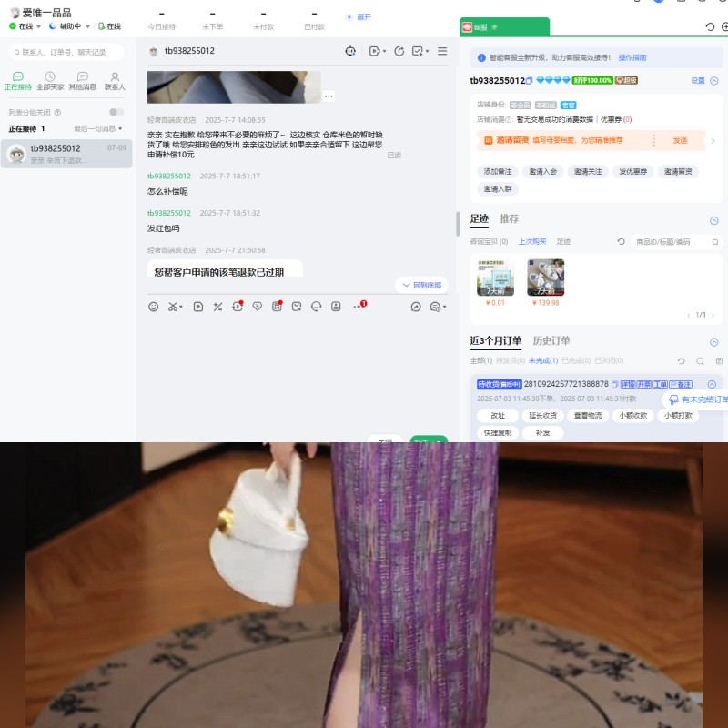Viewport: 728px width, 728px height.
Task: Click the heart coupon icon in chat toolbar
Action: click(258, 307)
